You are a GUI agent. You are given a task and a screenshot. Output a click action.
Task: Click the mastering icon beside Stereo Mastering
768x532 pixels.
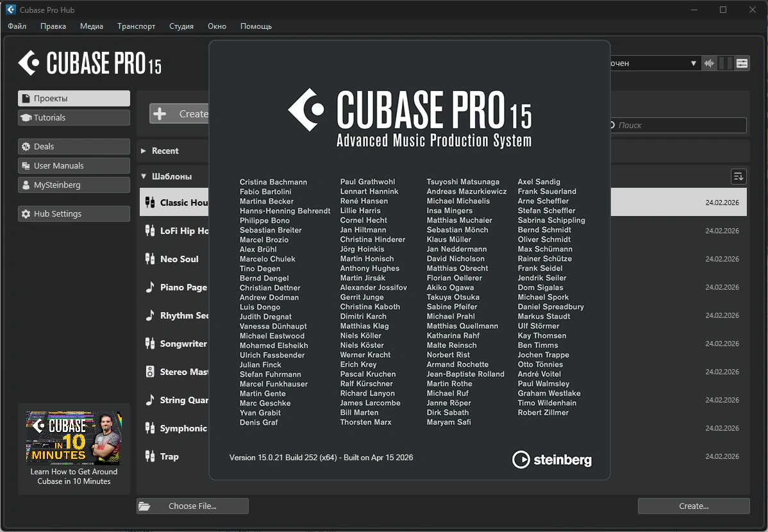pyautogui.click(x=150, y=371)
